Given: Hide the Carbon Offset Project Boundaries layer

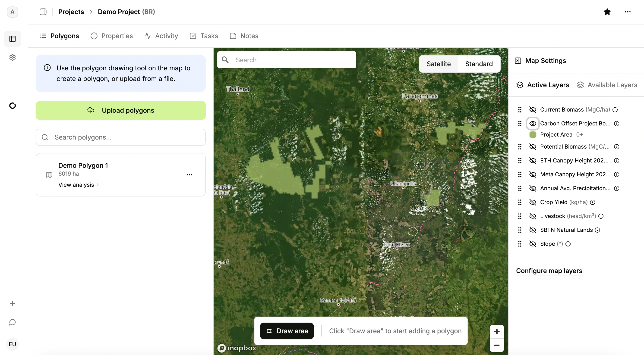Looking at the screenshot, I should pyautogui.click(x=533, y=123).
